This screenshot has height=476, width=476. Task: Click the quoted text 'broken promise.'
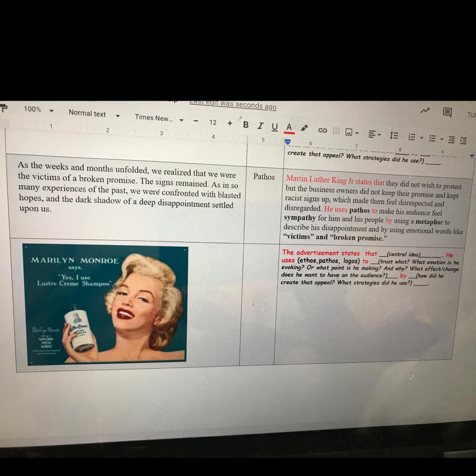click(x=358, y=238)
